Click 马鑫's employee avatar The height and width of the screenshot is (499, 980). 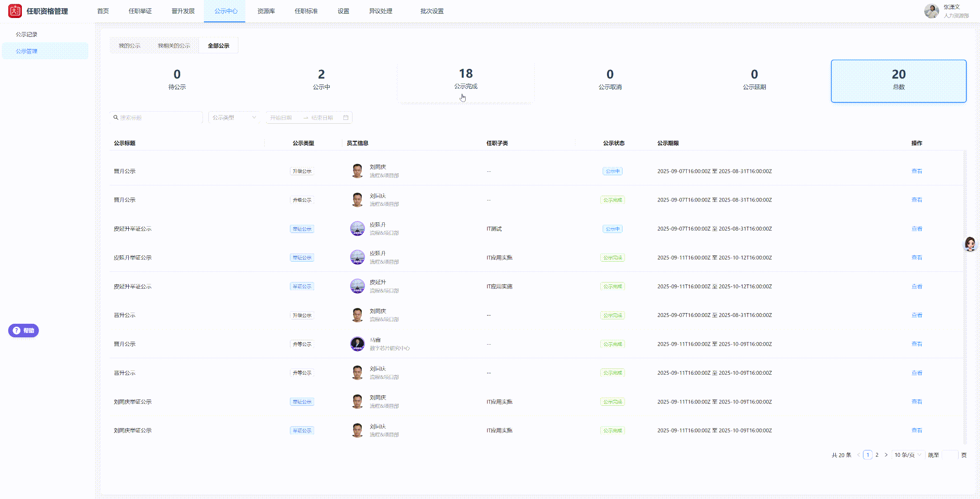point(357,344)
